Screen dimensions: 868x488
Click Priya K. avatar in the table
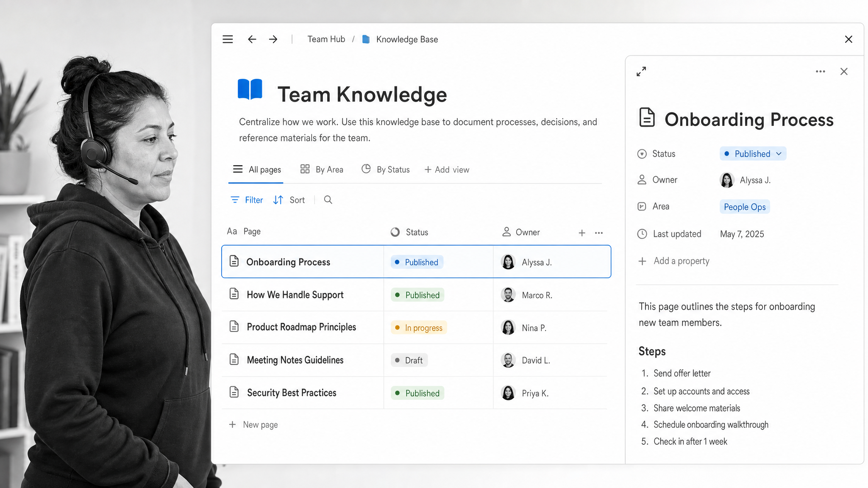508,393
